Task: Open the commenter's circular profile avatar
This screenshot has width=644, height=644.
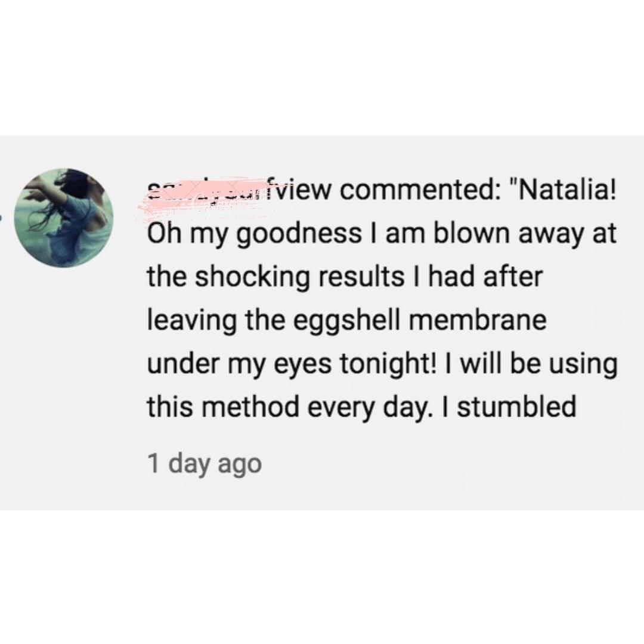Action: [x=64, y=218]
